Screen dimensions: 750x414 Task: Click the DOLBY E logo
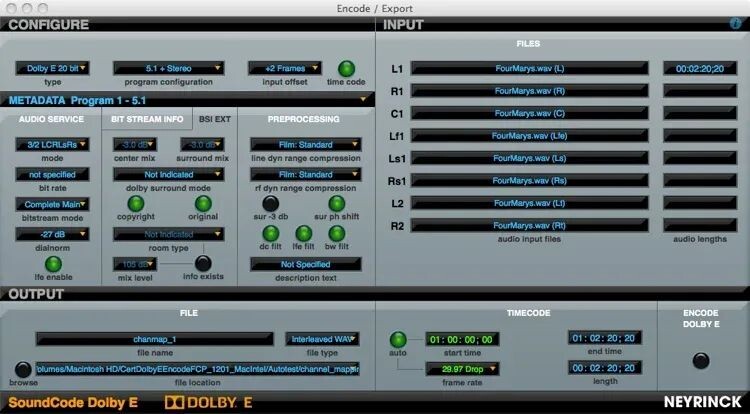point(208,403)
